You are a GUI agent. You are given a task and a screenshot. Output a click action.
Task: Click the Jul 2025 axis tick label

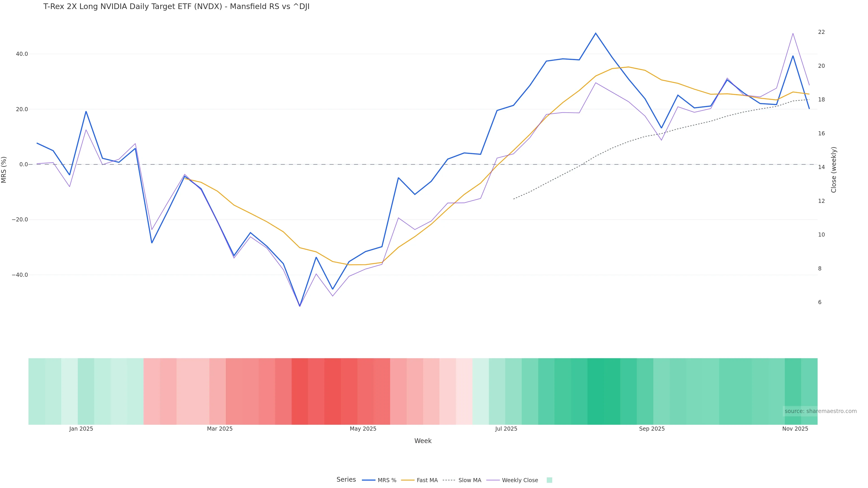pos(506,429)
